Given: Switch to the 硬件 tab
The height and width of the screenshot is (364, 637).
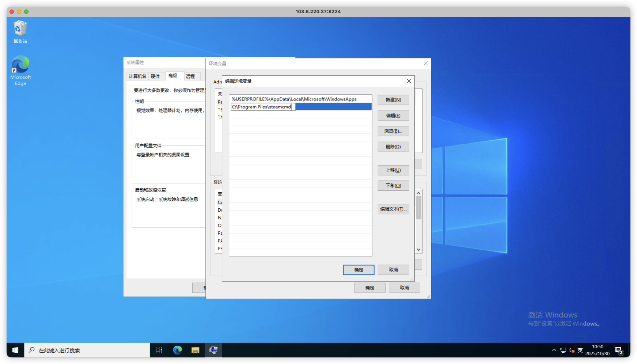Looking at the screenshot, I should point(155,76).
